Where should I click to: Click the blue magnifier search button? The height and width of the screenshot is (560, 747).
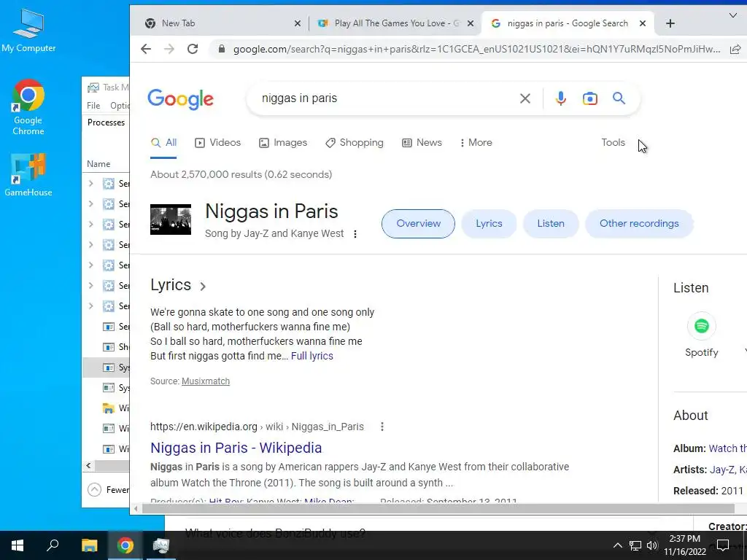pyautogui.click(x=619, y=98)
